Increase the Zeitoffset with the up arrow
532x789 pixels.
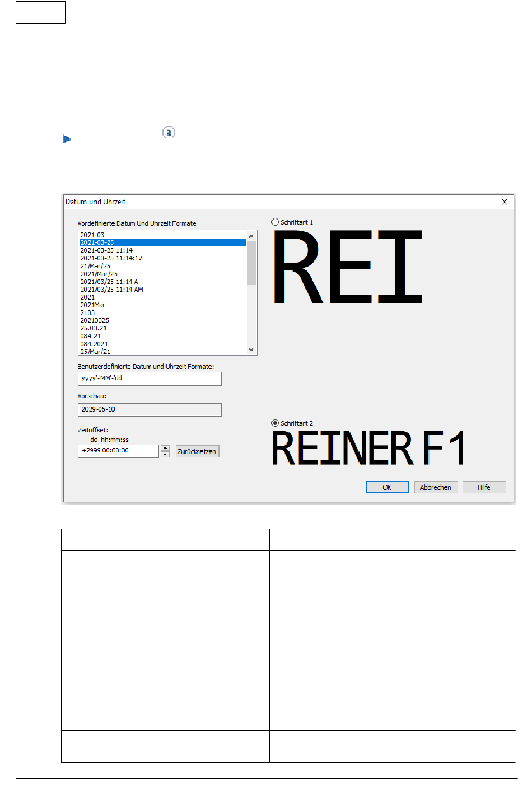[165, 448]
